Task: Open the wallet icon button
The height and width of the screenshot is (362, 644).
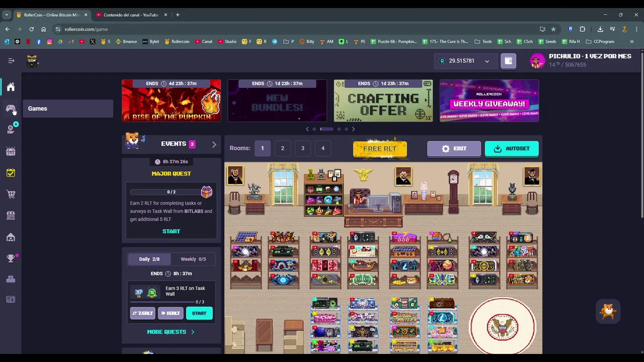Action: tap(508, 61)
